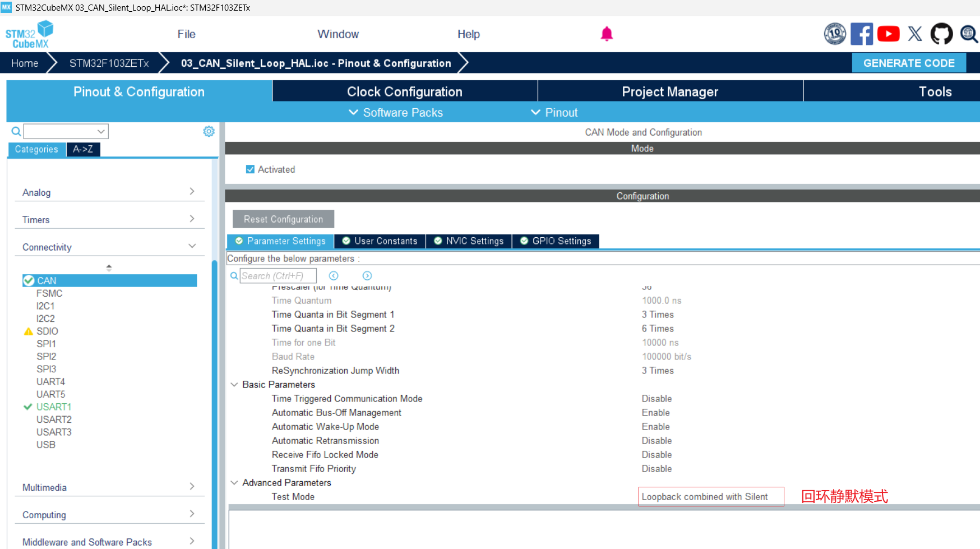Open the Pinout dropdown menu
This screenshot has height=549, width=980.
pyautogui.click(x=554, y=113)
